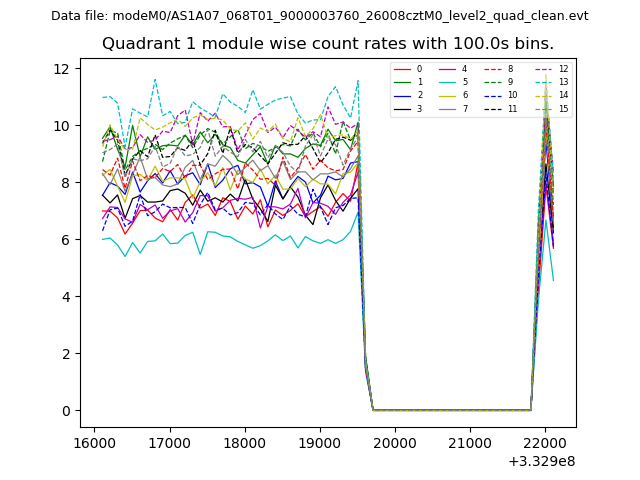Click legend label 13
This screenshot has width=640, height=480.
[563, 82]
